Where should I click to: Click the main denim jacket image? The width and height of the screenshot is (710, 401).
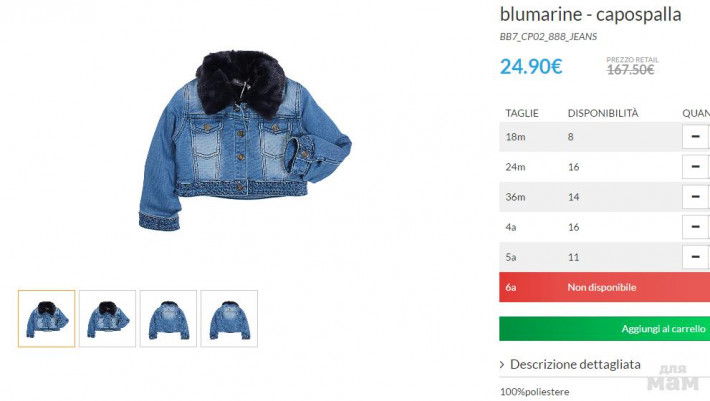click(x=245, y=141)
